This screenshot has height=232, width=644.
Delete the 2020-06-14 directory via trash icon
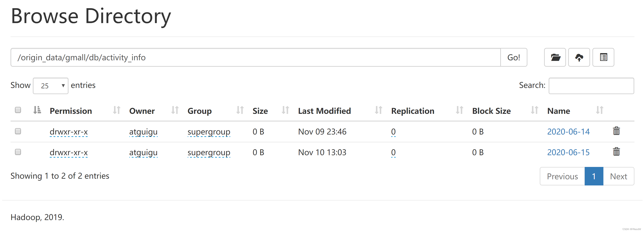point(616,131)
